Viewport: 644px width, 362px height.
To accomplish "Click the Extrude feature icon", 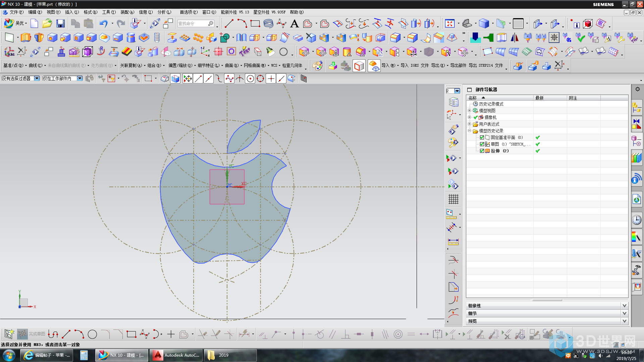I will [25, 38].
